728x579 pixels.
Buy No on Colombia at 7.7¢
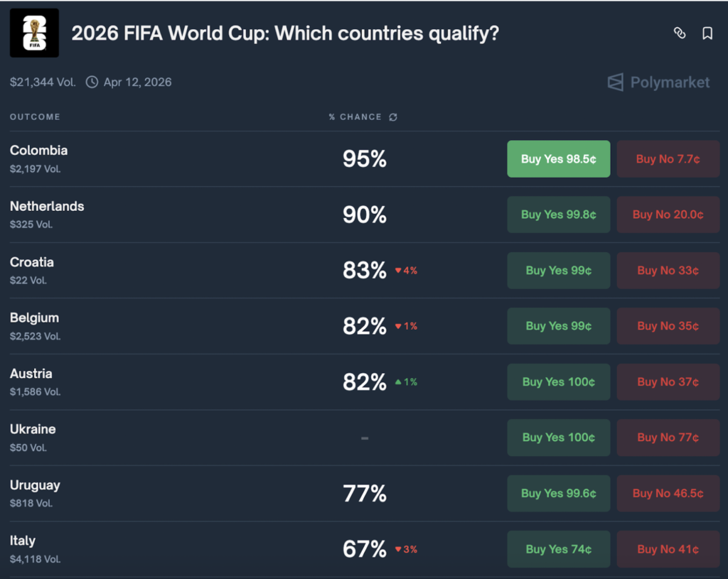tap(668, 158)
